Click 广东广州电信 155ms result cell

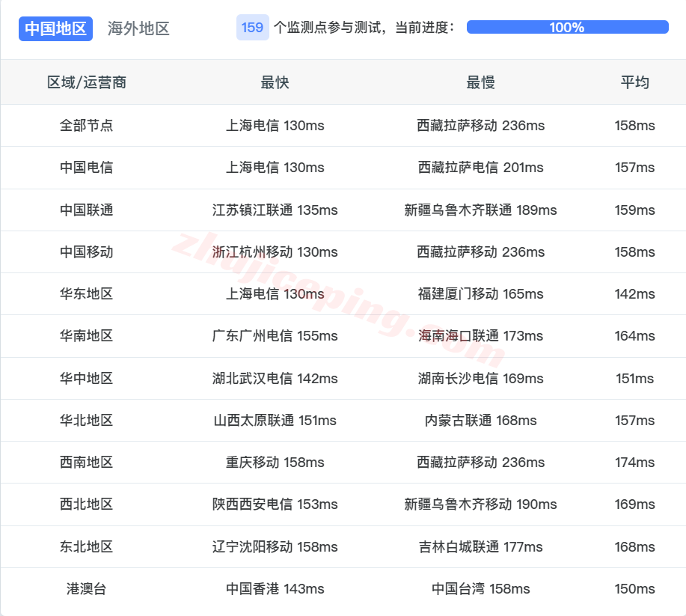click(x=275, y=336)
